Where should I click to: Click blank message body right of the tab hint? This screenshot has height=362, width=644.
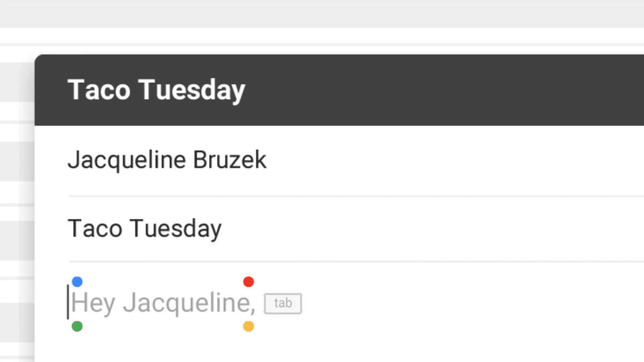[x=453, y=304]
